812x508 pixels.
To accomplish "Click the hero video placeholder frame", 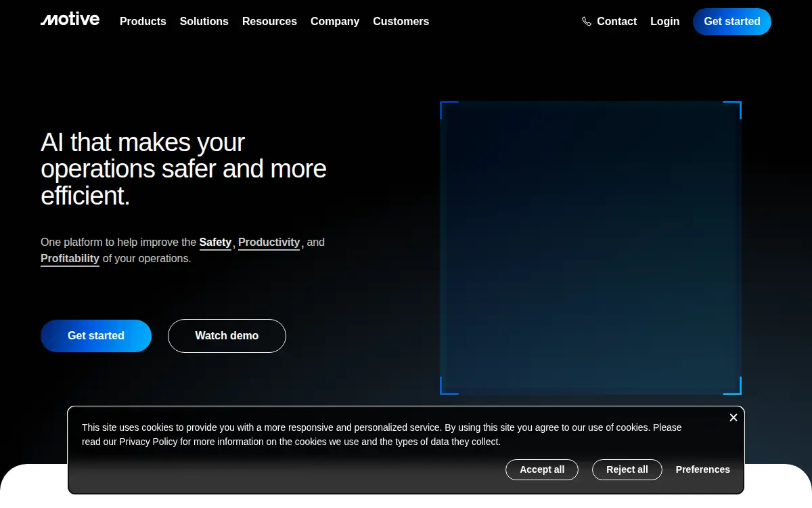I will click(591, 248).
